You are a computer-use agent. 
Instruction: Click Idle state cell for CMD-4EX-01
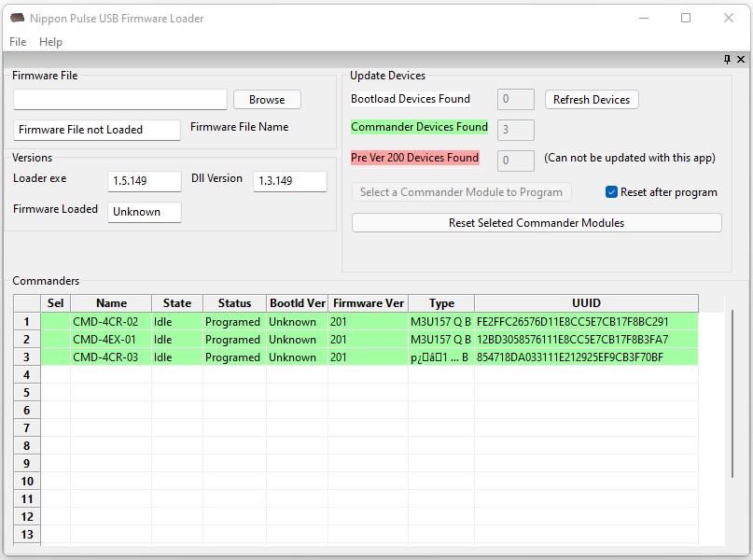click(177, 339)
